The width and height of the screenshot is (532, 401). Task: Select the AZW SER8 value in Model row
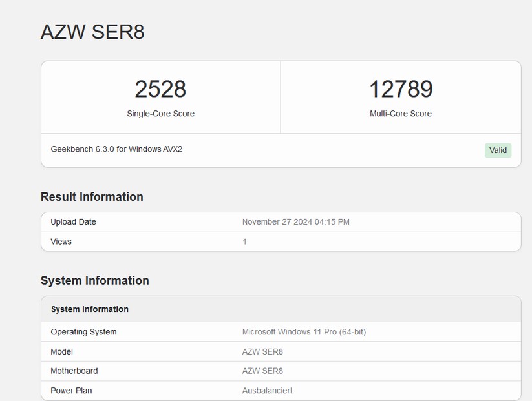pos(262,352)
